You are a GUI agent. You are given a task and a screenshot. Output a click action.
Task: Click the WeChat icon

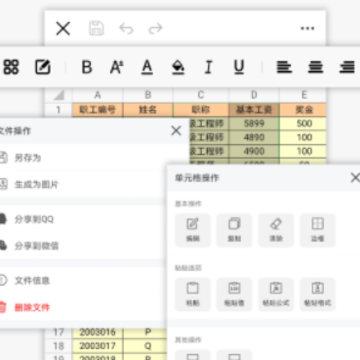click(x=3, y=246)
